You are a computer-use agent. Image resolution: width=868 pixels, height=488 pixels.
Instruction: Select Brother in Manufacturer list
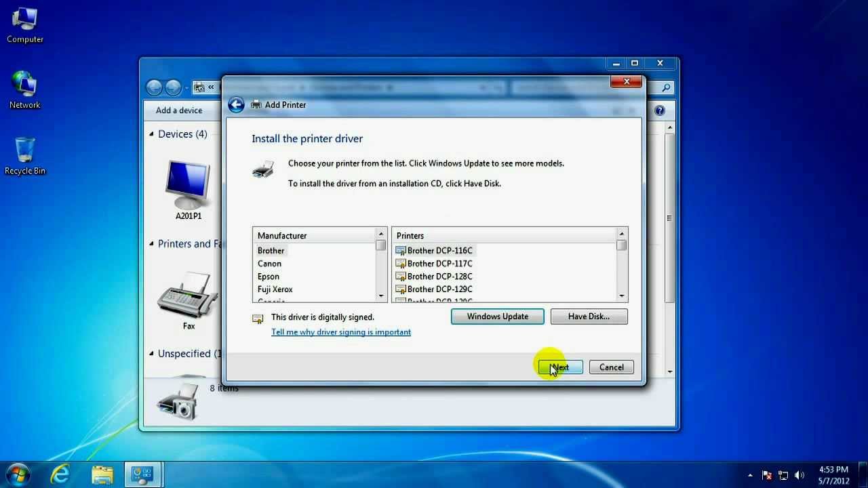click(x=271, y=251)
